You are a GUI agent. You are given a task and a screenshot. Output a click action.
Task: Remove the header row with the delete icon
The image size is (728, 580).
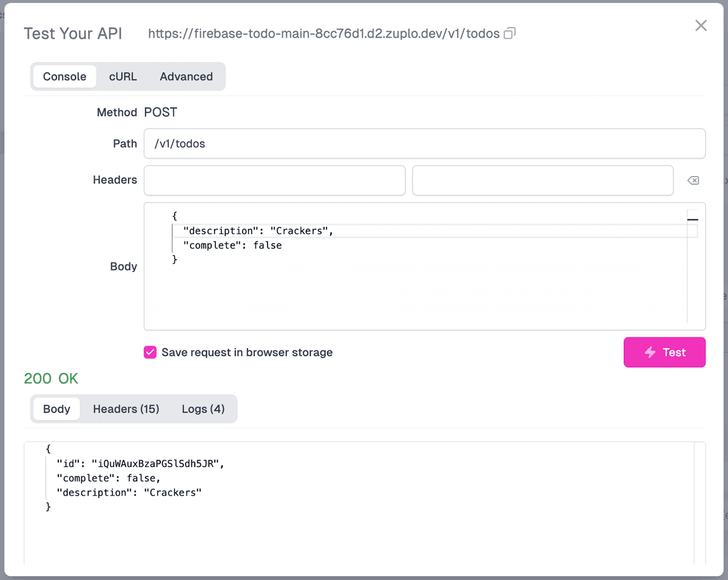(x=693, y=180)
